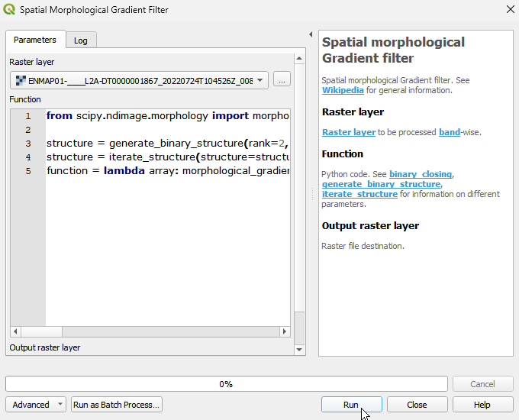519x420 pixels.
Task: Click line 5 lambda function code
Action: 167,170
